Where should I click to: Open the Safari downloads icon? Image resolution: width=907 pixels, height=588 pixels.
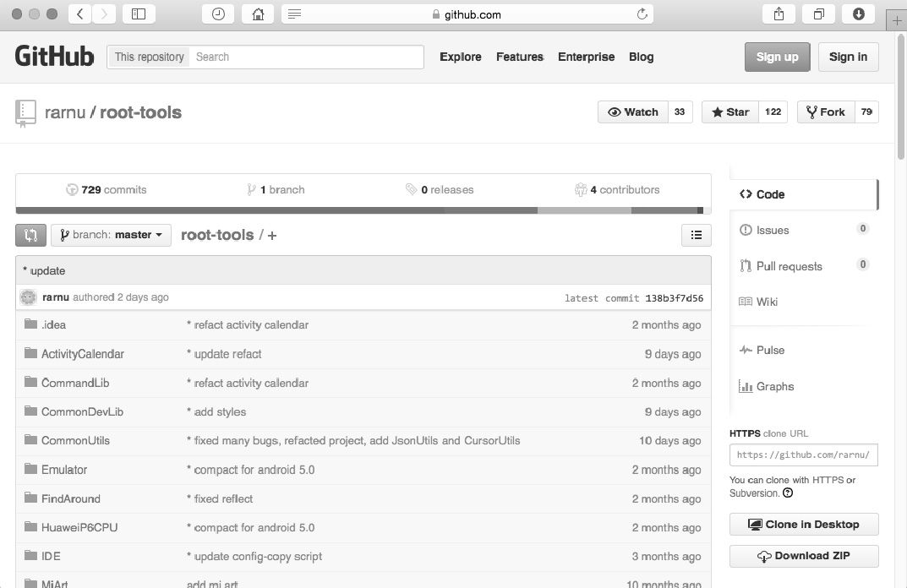(859, 14)
